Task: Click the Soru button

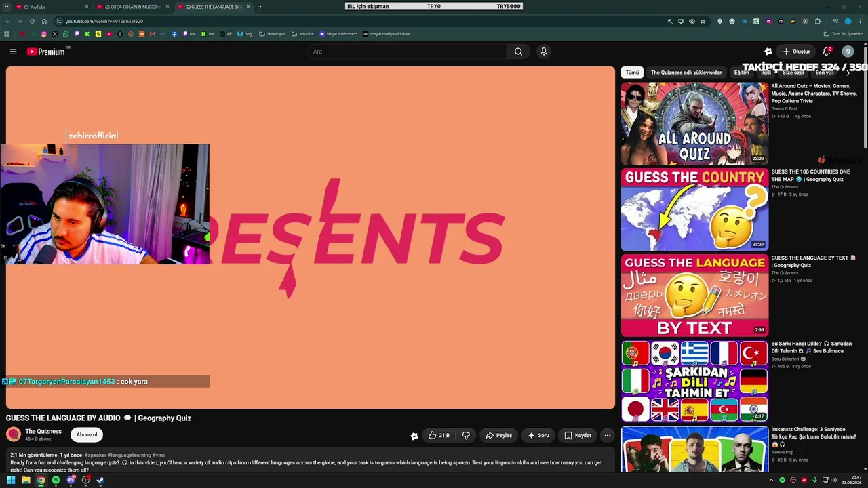Action: coord(538,436)
